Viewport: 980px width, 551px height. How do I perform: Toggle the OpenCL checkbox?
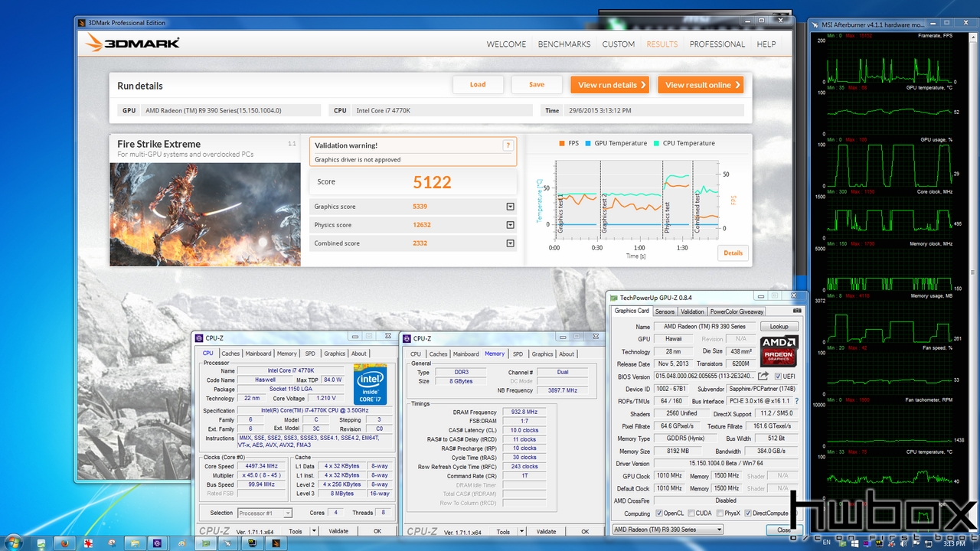658,514
